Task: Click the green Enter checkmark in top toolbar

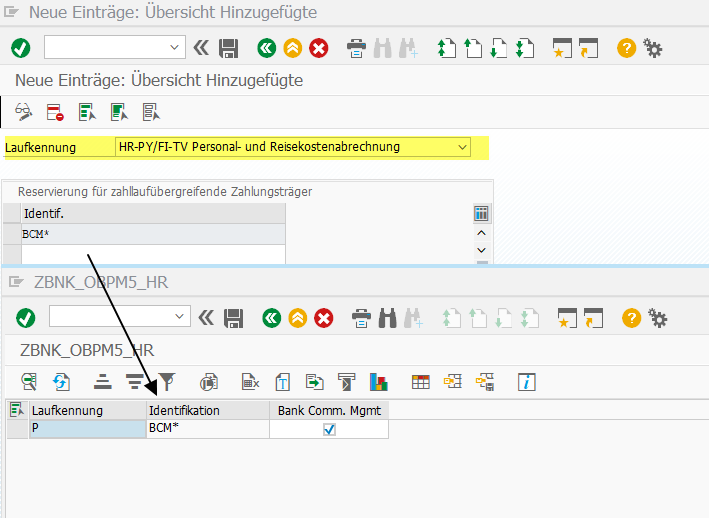Action: coord(20,47)
